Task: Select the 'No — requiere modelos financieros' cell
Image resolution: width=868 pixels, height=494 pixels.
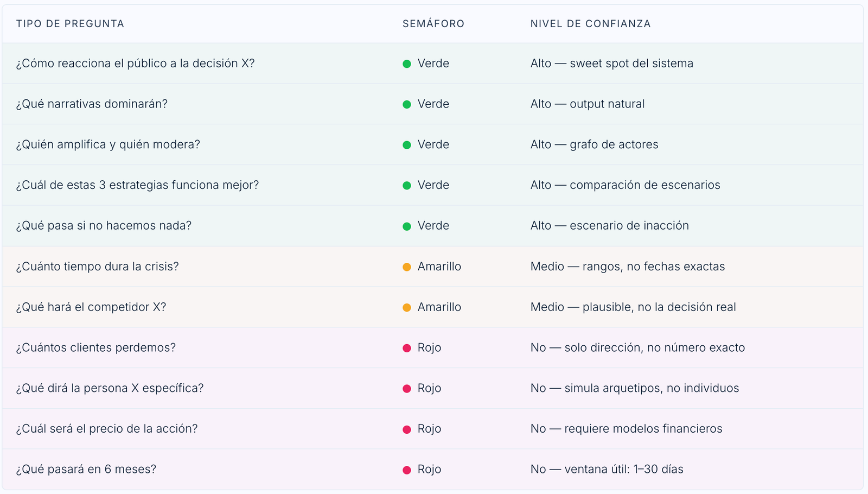Action: [626, 429]
